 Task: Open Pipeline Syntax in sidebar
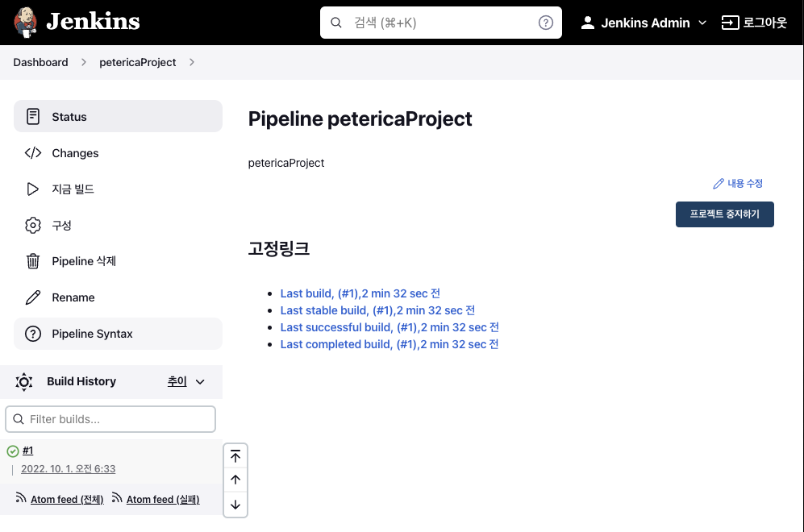[118, 334]
